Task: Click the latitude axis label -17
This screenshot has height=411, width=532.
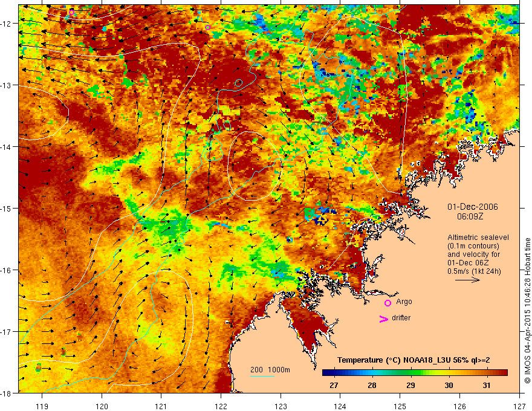Action: click(7, 331)
